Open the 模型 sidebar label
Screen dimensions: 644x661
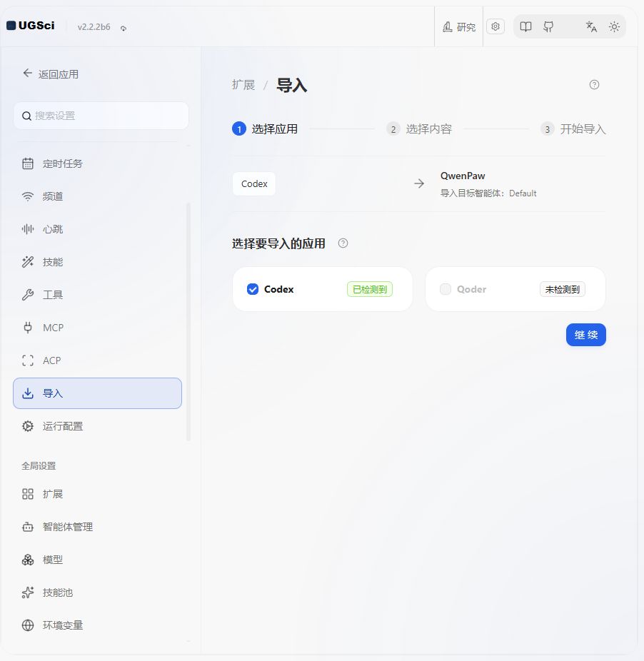pyautogui.click(x=53, y=560)
